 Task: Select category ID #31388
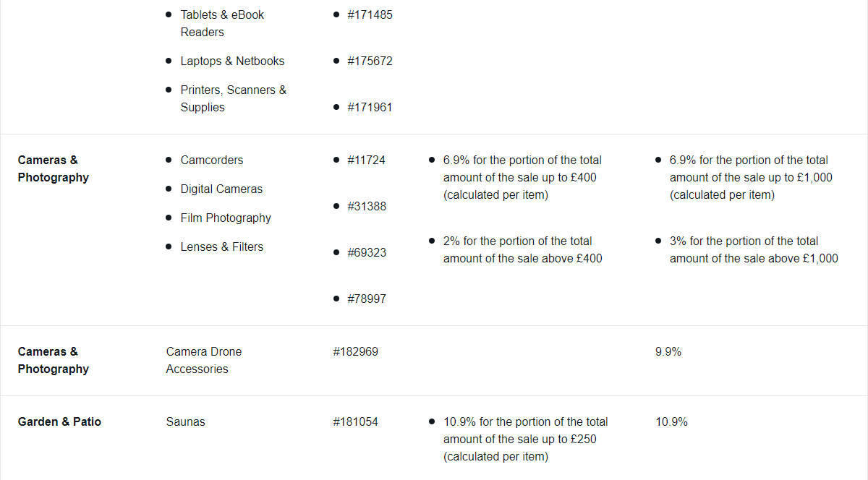367,206
